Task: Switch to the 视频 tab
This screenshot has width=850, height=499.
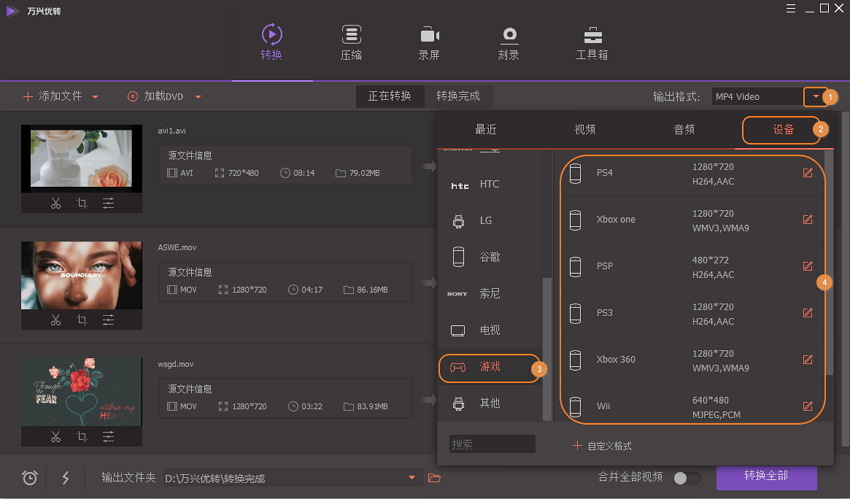Action: (x=585, y=129)
